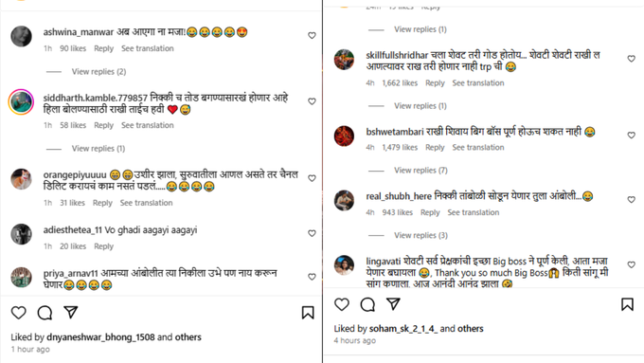Like the right post with heart icon
The image size is (644, 363).
pos(342,304)
